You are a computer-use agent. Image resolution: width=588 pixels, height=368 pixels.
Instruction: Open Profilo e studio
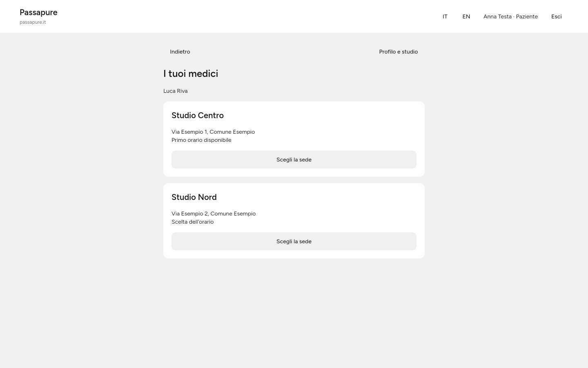point(399,52)
